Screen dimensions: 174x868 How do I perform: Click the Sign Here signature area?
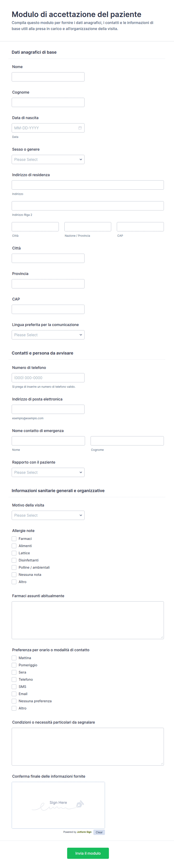58,805
